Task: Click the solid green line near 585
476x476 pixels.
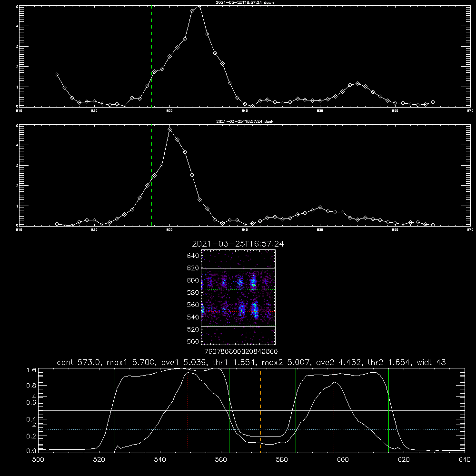Action: coord(296,410)
